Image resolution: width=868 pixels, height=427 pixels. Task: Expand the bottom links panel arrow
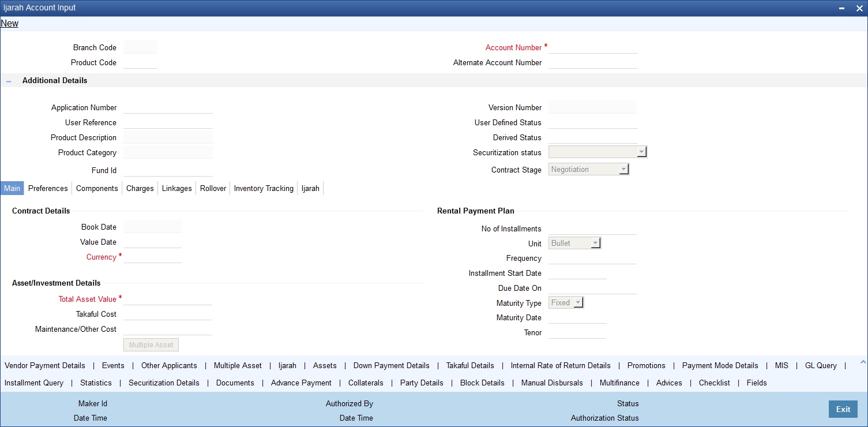pyautogui.click(x=863, y=362)
